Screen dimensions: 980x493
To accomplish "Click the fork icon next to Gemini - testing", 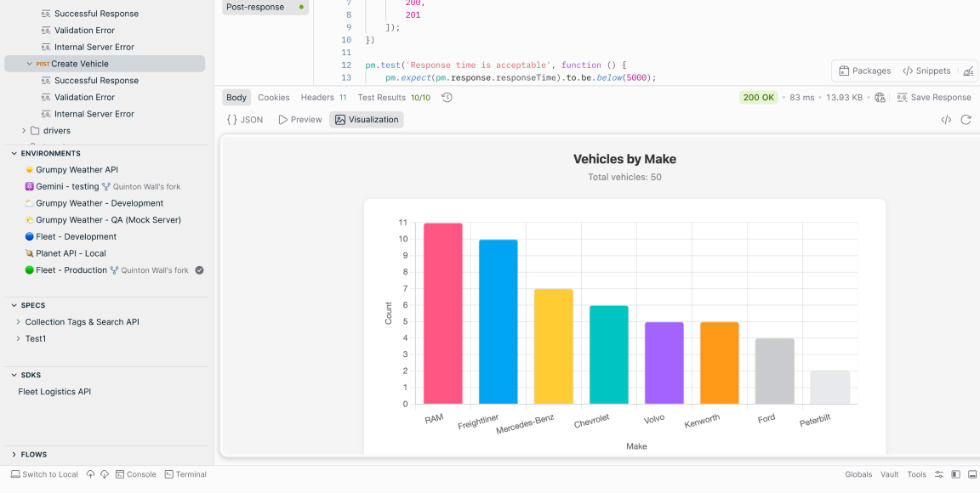I will (x=106, y=187).
